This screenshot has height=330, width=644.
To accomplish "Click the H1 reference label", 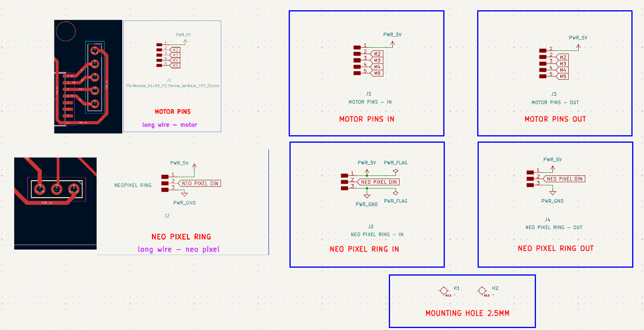I will [x=457, y=288].
